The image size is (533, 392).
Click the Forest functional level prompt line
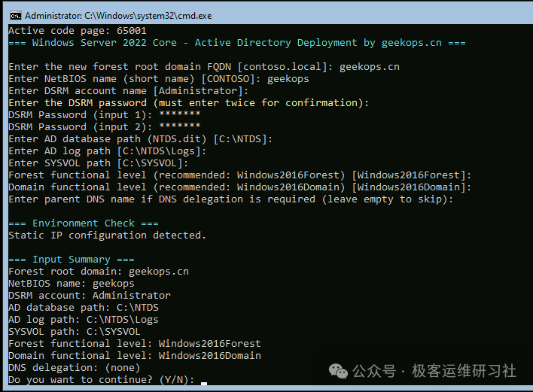(239, 175)
